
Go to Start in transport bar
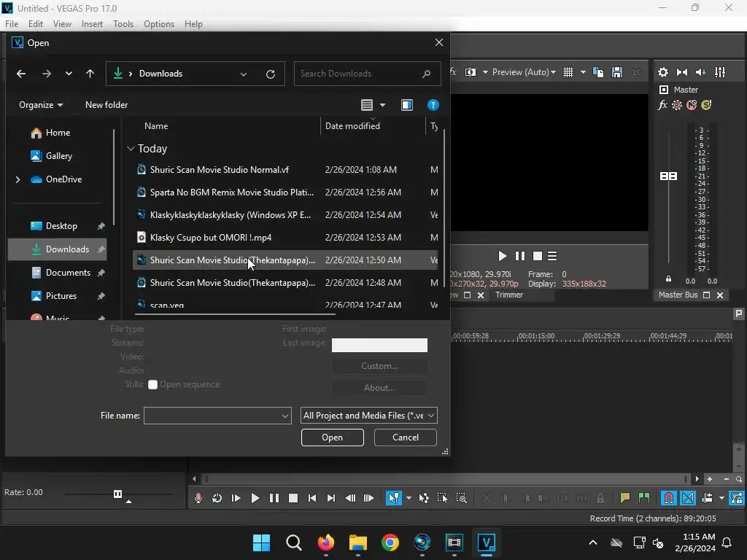point(312,498)
